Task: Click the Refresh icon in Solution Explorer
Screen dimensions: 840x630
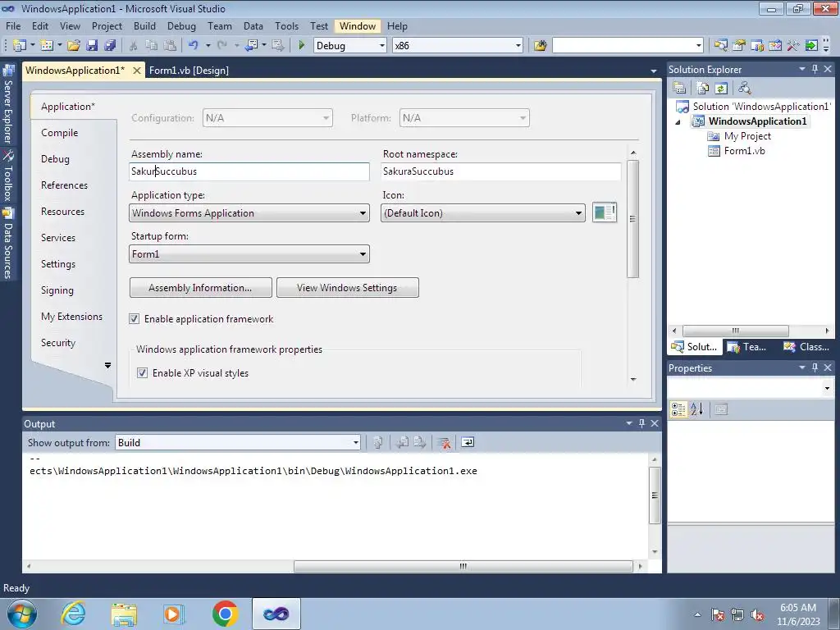Action: [x=721, y=88]
